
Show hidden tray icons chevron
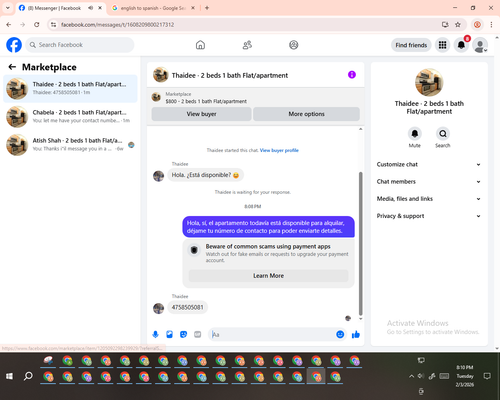(x=411, y=376)
